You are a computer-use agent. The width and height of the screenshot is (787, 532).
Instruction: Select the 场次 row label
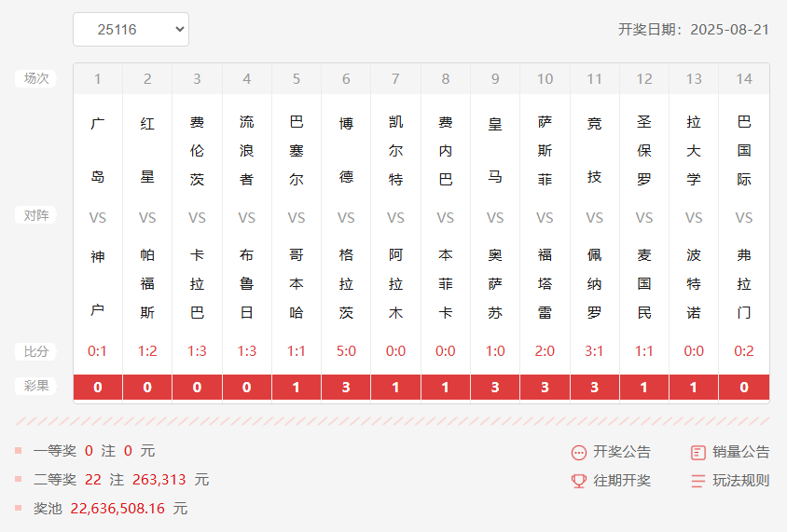pyautogui.click(x=36, y=78)
